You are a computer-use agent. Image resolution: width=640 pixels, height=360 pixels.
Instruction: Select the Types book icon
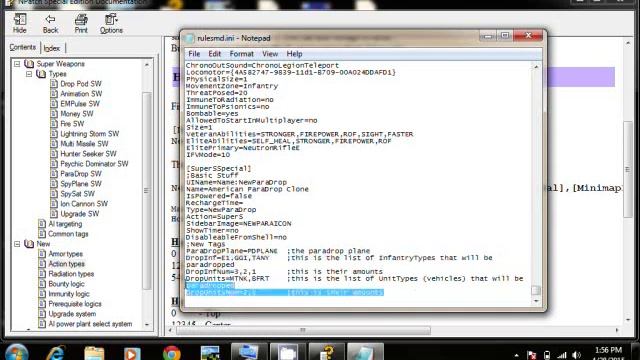pyautogui.click(x=41, y=74)
